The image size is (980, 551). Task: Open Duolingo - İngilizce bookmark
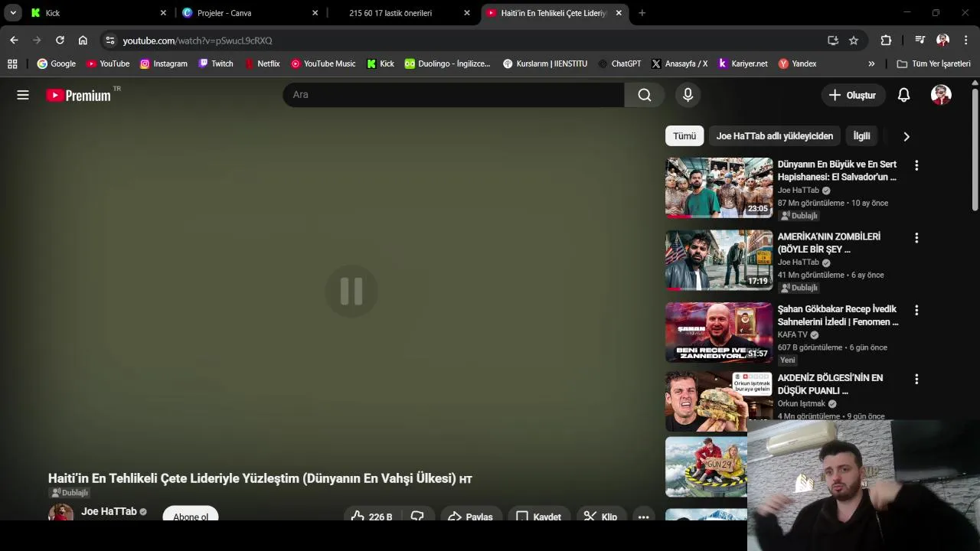pyautogui.click(x=448, y=64)
